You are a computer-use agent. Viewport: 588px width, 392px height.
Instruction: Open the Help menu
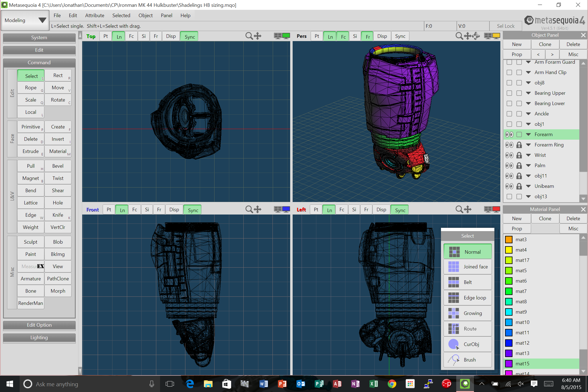click(x=185, y=16)
